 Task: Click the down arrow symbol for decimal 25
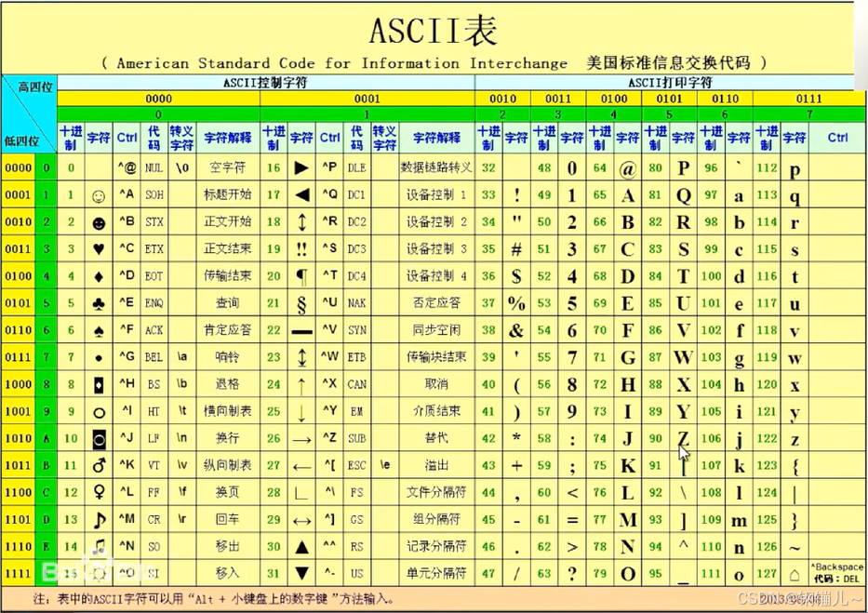coord(301,412)
